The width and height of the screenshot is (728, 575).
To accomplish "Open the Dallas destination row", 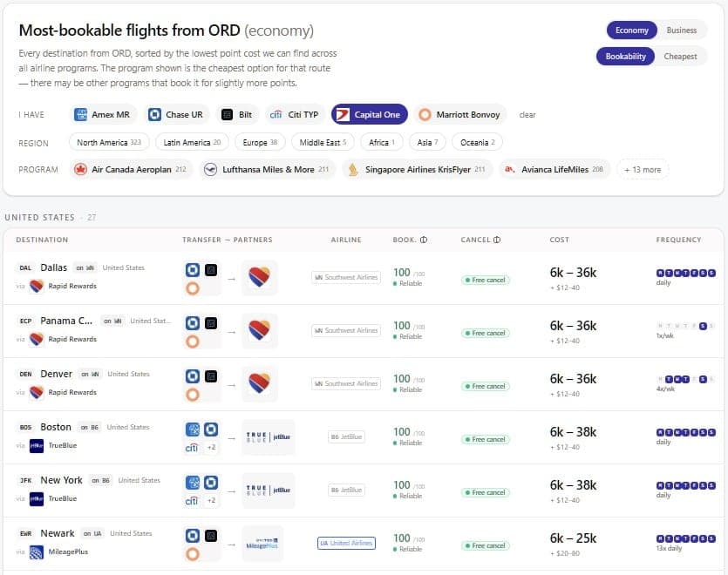I will click(x=363, y=278).
